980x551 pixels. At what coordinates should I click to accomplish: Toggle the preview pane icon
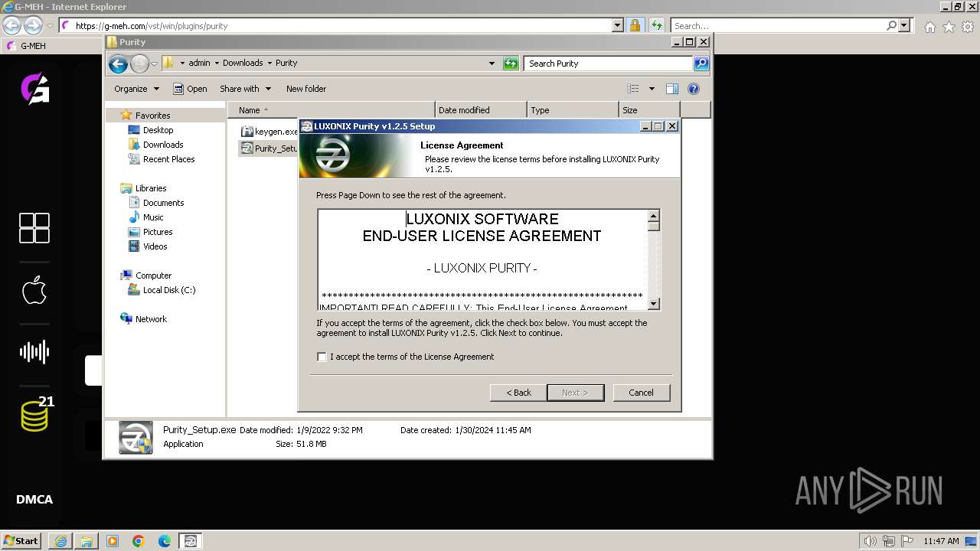tap(672, 89)
